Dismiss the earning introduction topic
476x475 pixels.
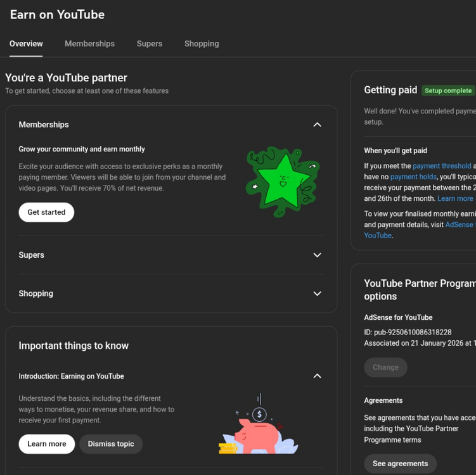click(x=111, y=444)
